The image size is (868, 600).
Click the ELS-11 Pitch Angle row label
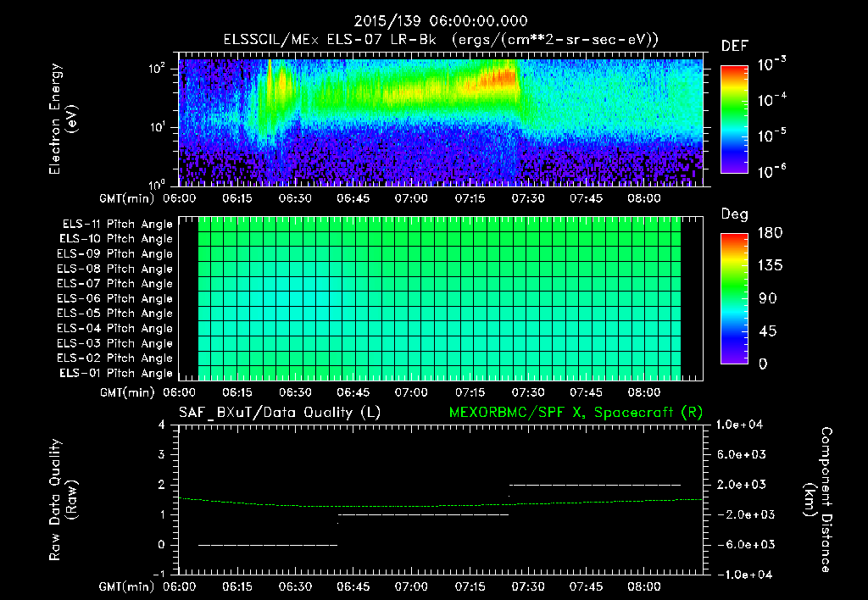[117, 225]
